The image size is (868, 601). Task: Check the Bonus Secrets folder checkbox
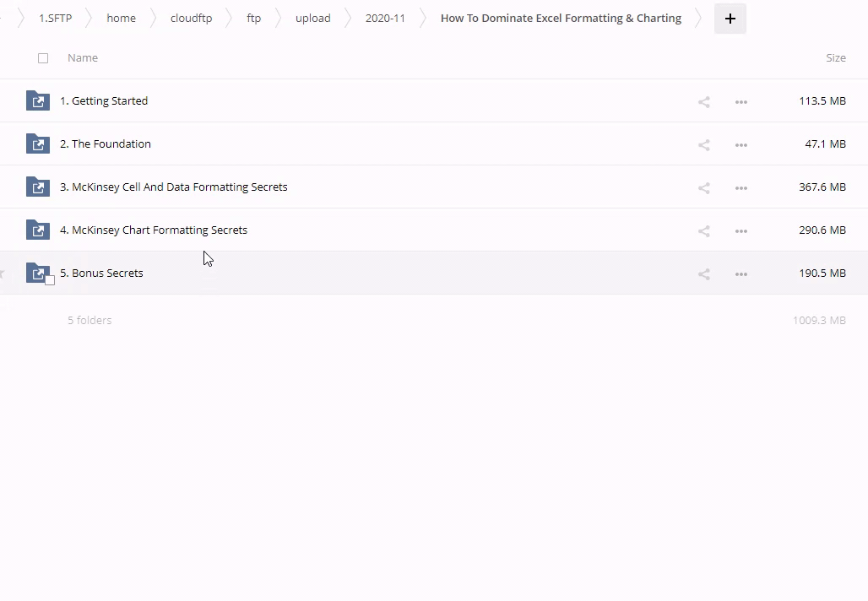pos(50,280)
